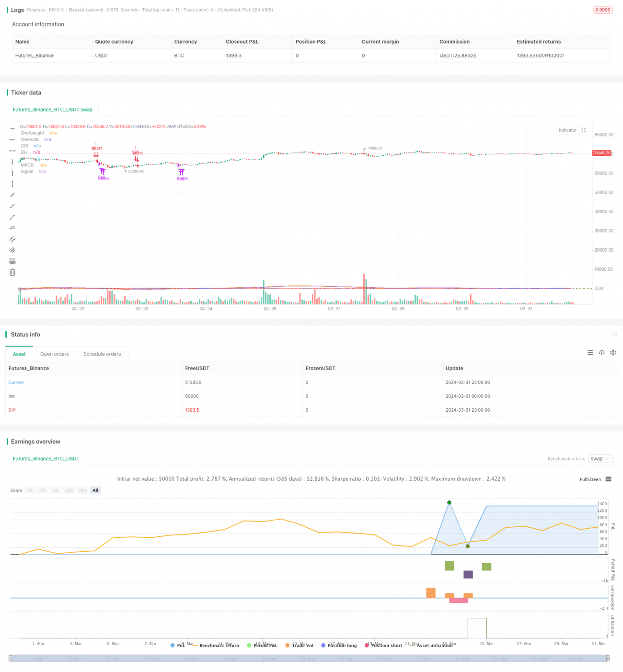
Task: Open the settings gear in Status info panel
Action: tap(613, 352)
